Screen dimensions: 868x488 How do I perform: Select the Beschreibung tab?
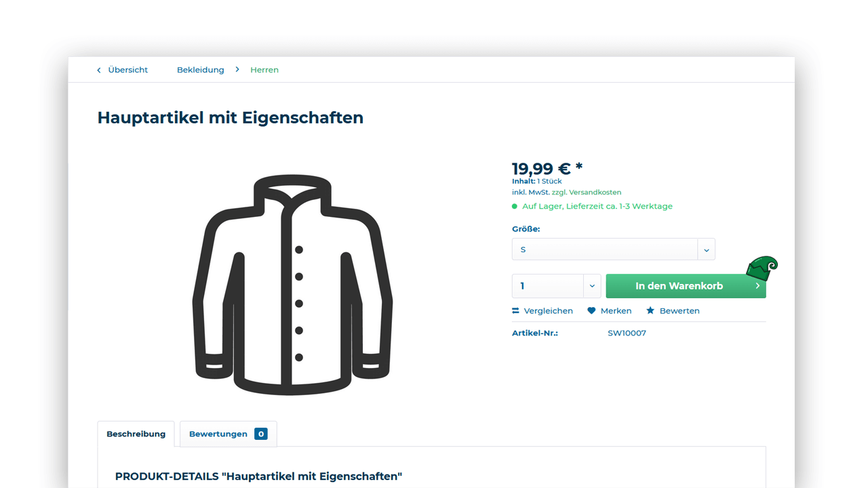pos(136,434)
